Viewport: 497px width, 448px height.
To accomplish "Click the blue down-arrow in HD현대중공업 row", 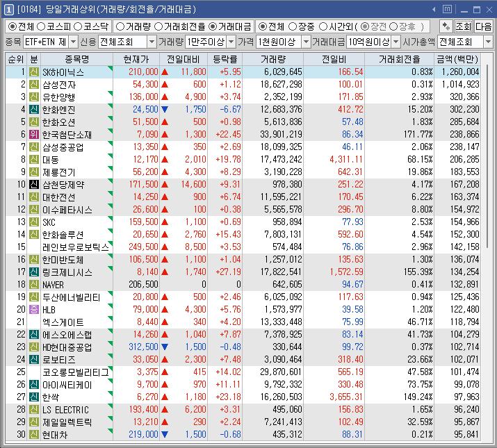I will point(165,347).
